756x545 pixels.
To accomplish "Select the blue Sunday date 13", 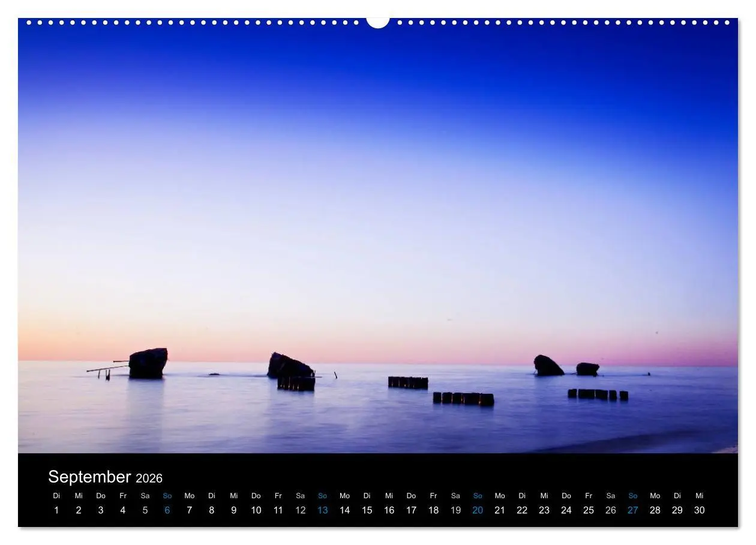I will point(322,510).
